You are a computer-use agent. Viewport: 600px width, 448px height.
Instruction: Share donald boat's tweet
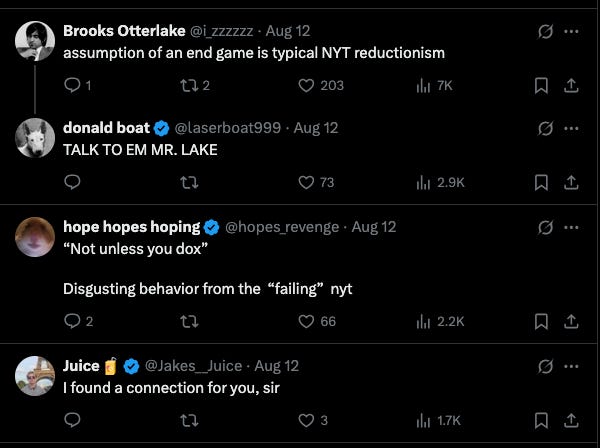click(x=571, y=182)
